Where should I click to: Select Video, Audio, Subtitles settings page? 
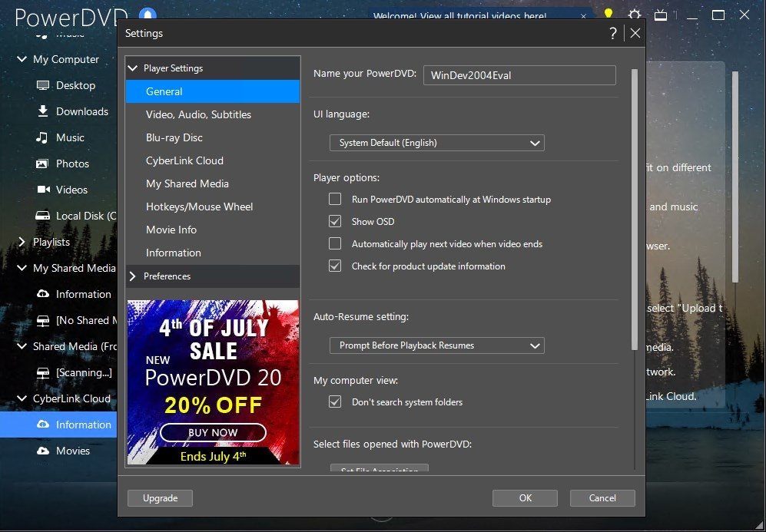(x=213, y=114)
